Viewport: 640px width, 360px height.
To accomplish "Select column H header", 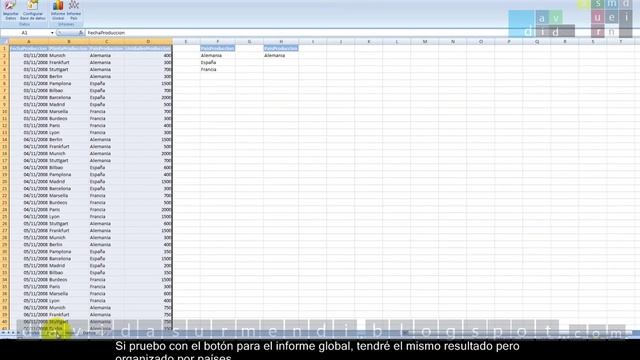I will (x=281, y=41).
